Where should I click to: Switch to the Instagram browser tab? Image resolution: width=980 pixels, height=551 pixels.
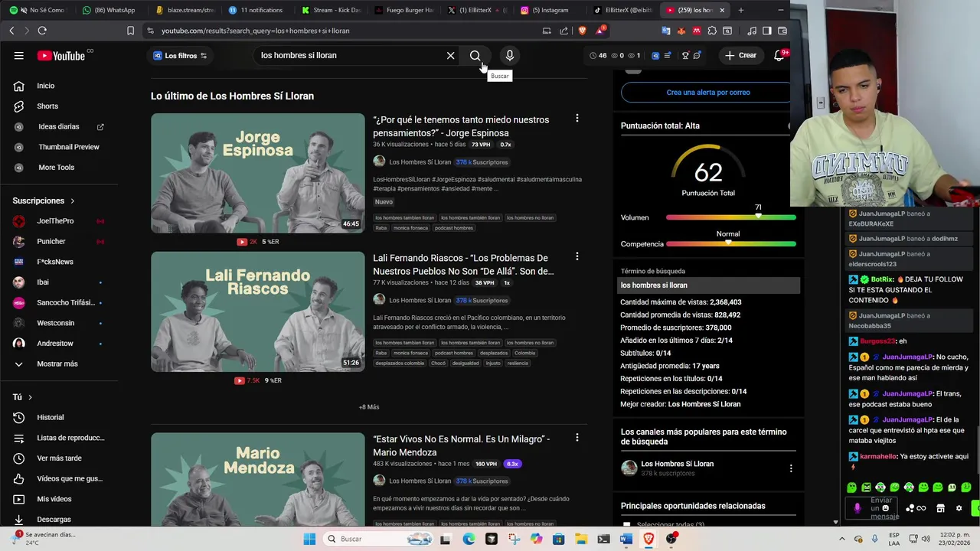coord(548,10)
